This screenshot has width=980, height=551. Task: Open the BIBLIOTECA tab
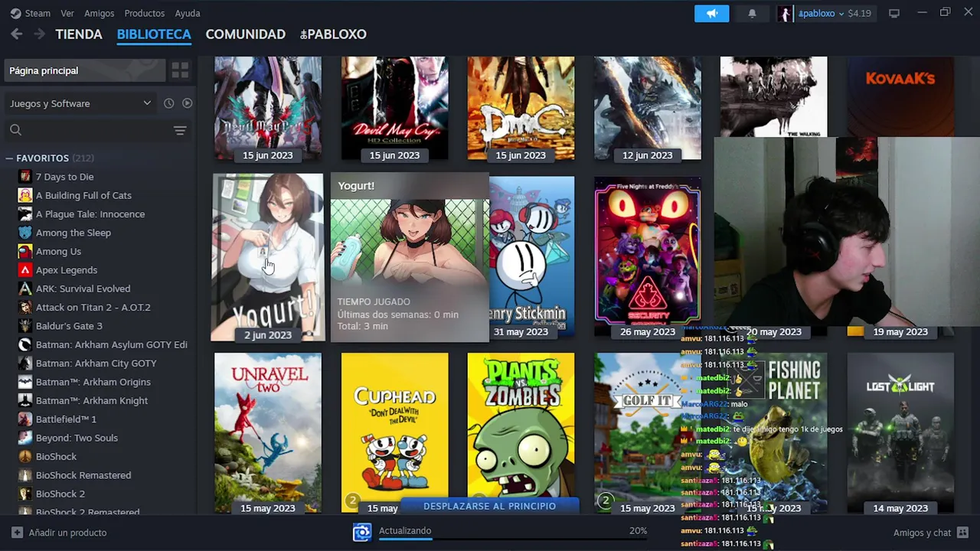[154, 34]
